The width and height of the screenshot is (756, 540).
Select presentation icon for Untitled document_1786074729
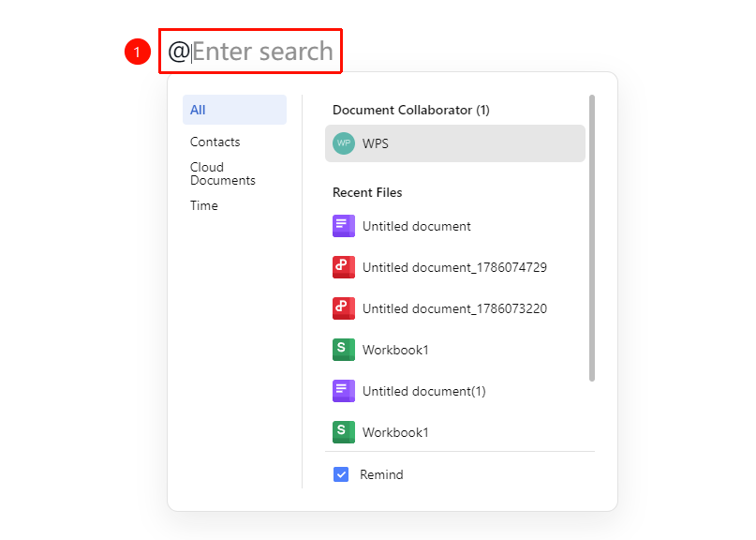point(344,267)
